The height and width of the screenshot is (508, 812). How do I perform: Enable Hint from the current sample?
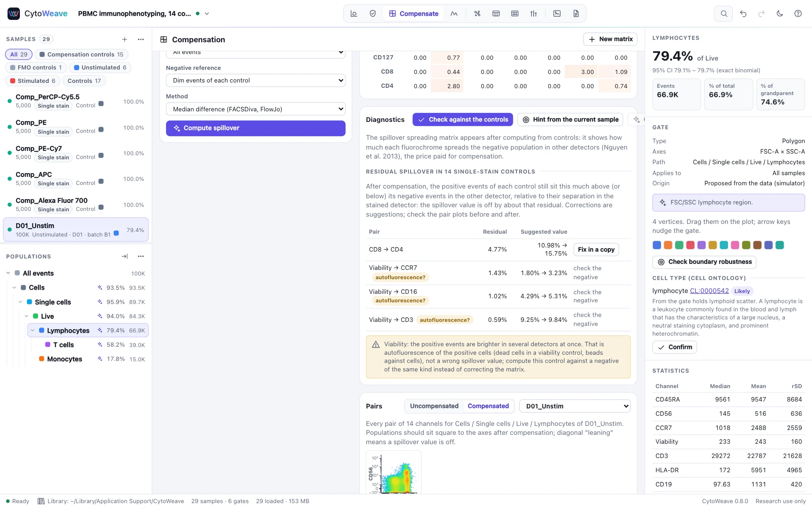tap(570, 119)
